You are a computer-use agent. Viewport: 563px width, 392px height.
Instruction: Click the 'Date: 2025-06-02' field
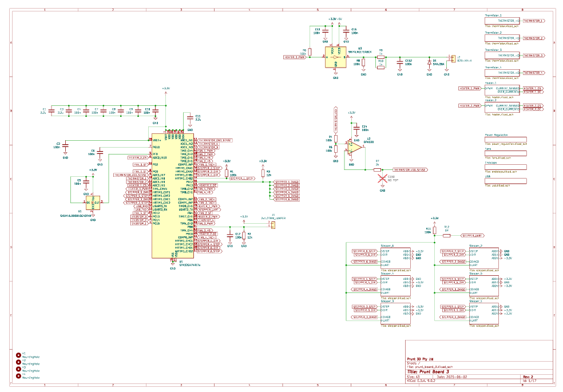coord(452,377)
